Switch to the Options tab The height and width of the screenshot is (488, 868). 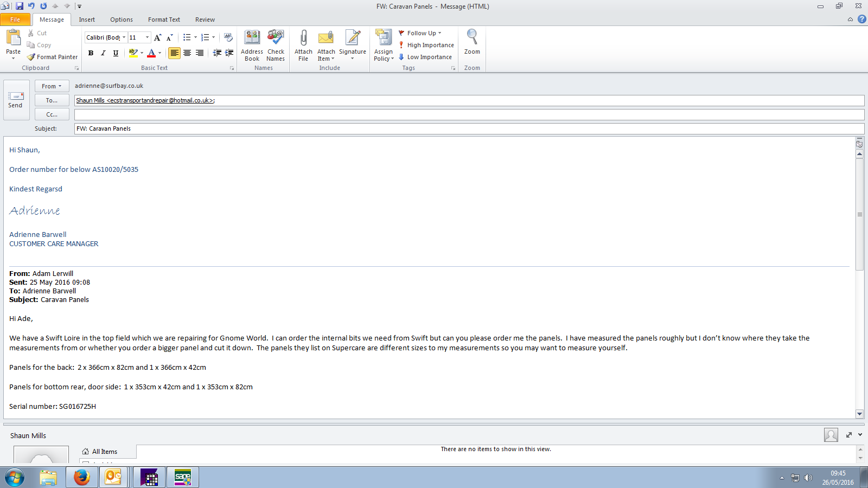tap(122, 20)
